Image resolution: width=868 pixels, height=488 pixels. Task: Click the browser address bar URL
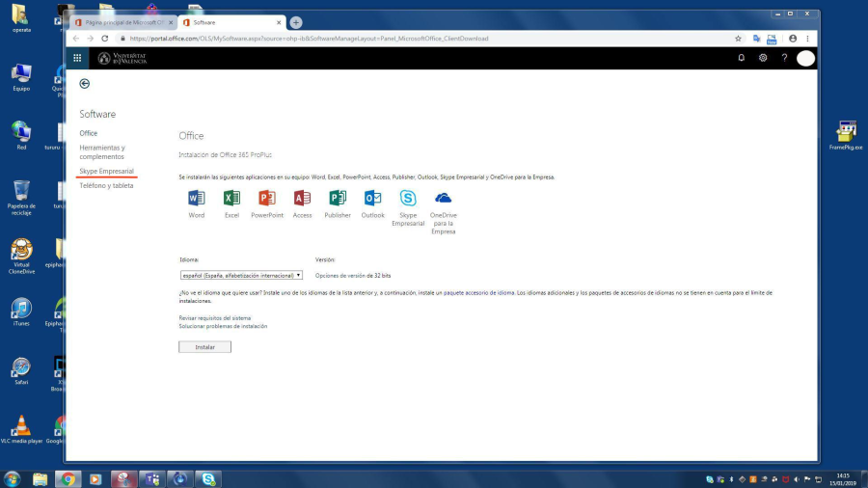(x=309, y=39)
